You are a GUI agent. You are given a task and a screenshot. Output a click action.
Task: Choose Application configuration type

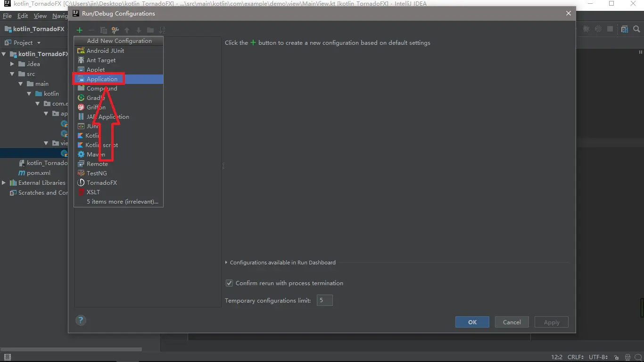click(x=118, y=79)
